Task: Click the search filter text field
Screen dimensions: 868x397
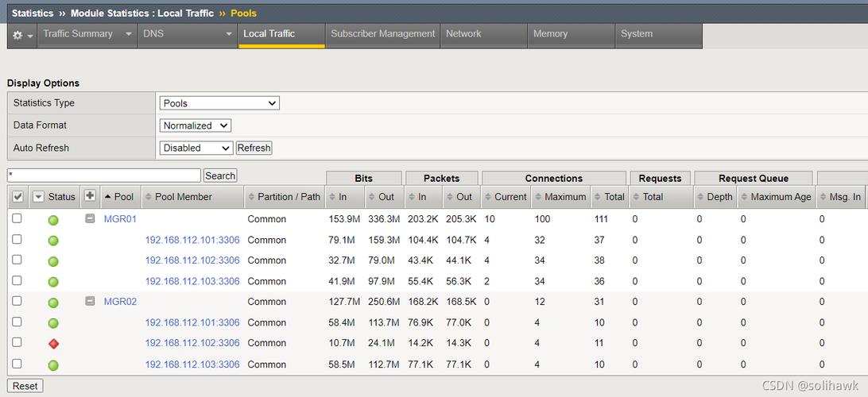Action: (104, 175)
